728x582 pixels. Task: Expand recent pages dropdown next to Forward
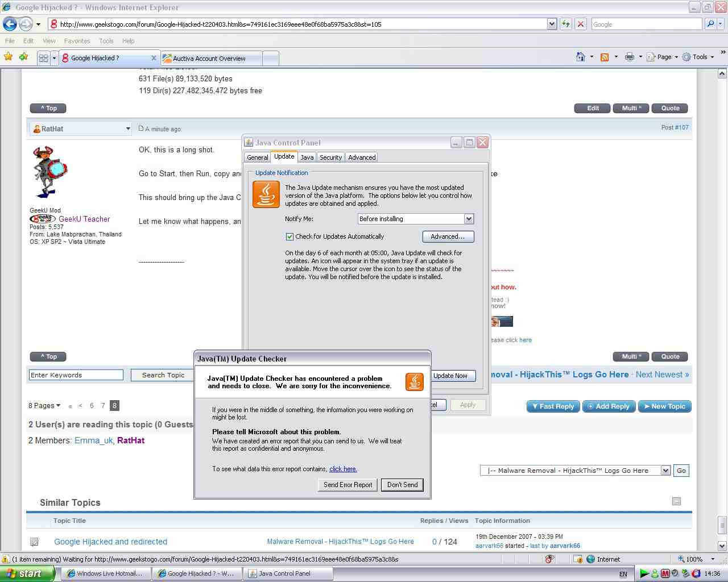(x=38, y=24)
